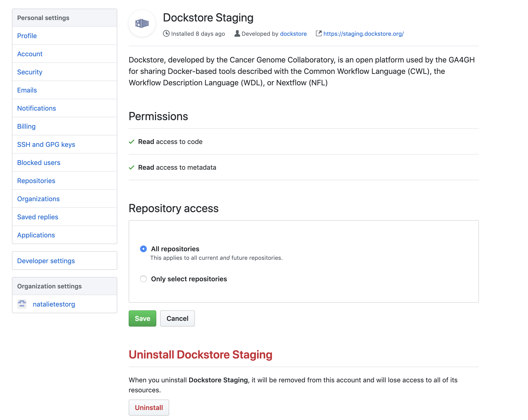This screenshot has height=420, width=528.
Task: Click the Dockstore Staging title
Action: (208, 18)
